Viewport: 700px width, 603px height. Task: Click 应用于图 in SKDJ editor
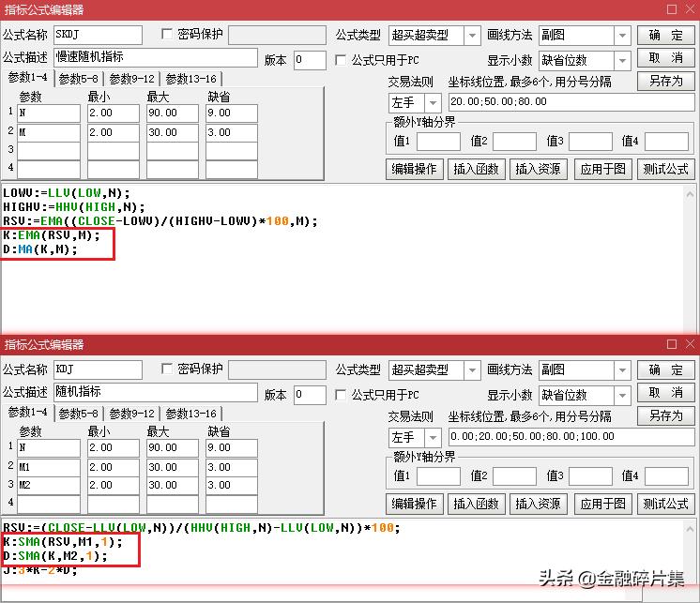coord(603,170)
